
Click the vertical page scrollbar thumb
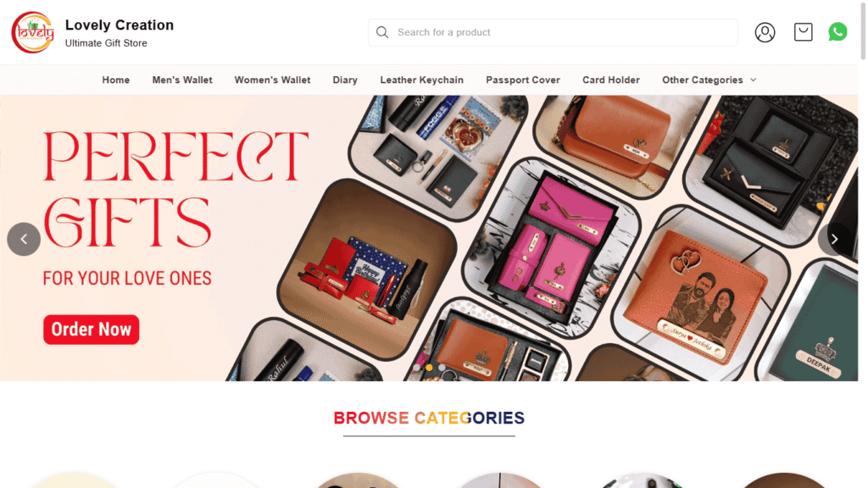coord(862,30)
